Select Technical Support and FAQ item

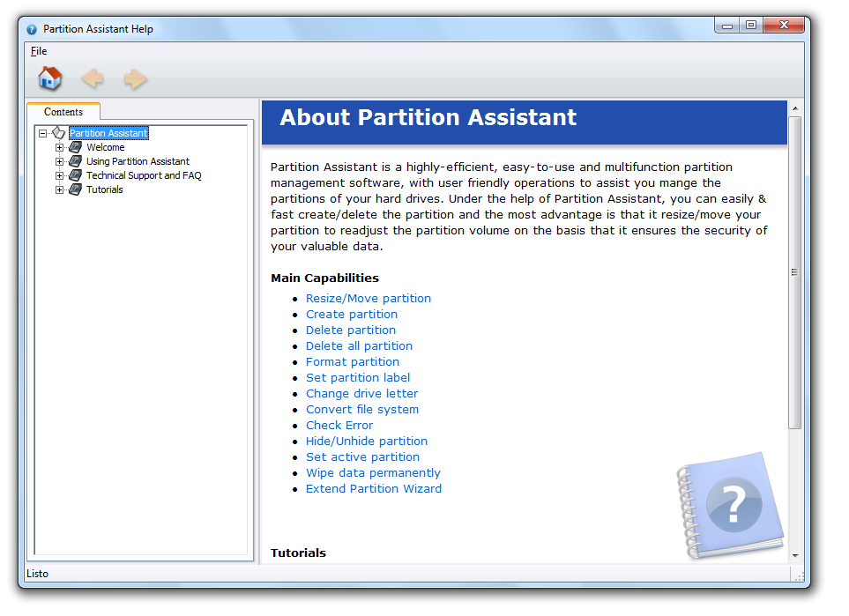tap(144, 175)
